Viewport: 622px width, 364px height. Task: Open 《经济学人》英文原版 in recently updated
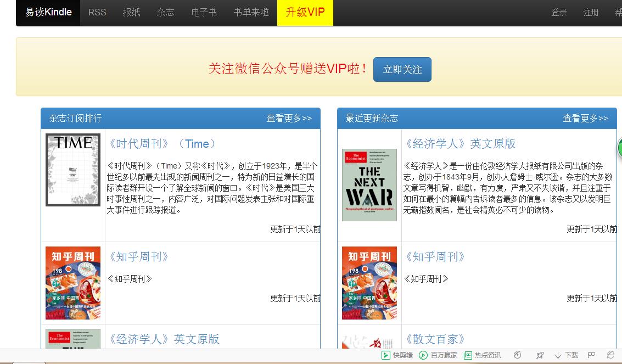pos(461,144)
